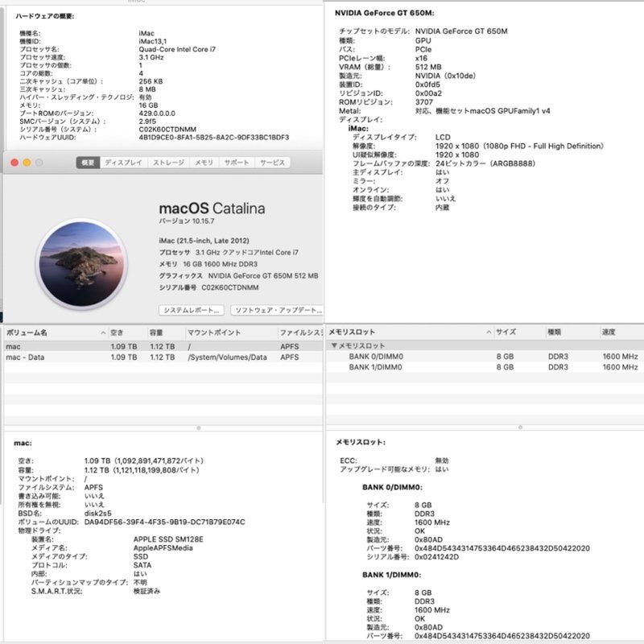Select the mac volume row
The image size is (644, 644).
pos(163,347)
